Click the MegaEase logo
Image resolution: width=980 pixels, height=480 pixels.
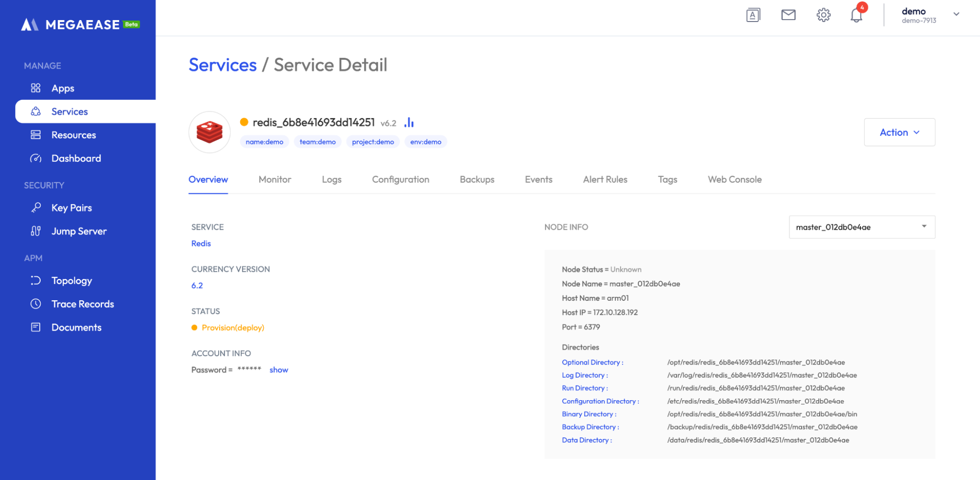(80, 24)
